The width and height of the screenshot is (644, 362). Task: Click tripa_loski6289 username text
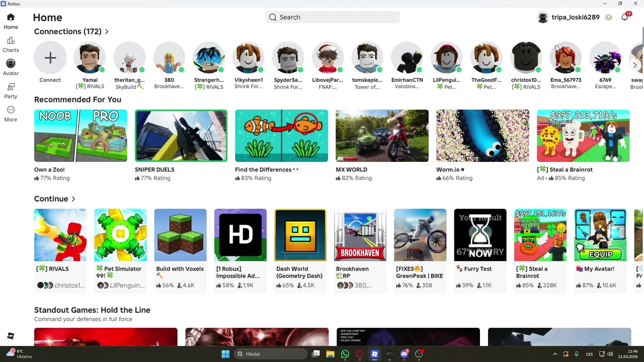pos(576,17)
